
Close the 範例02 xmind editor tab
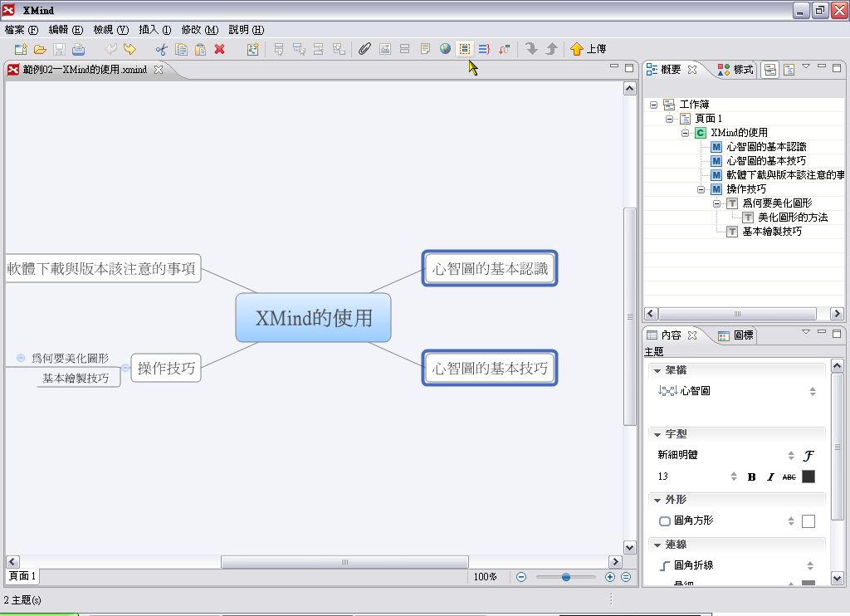(x=159, y=70)
